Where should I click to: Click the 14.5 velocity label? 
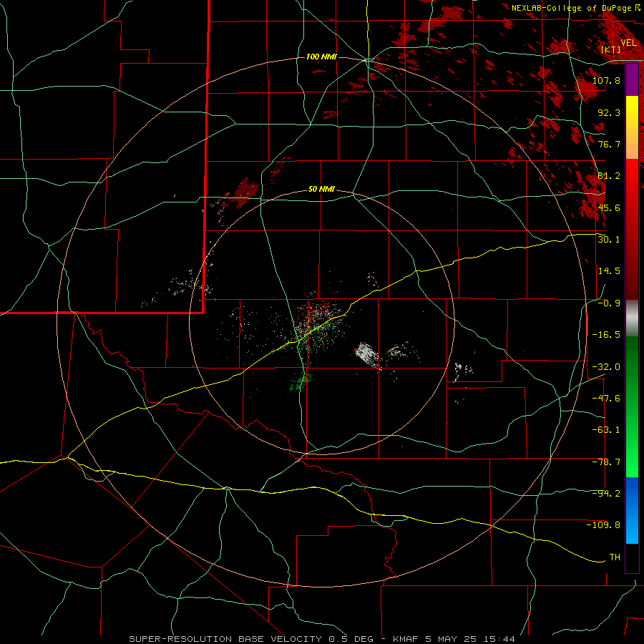click(x=609, y=271)
